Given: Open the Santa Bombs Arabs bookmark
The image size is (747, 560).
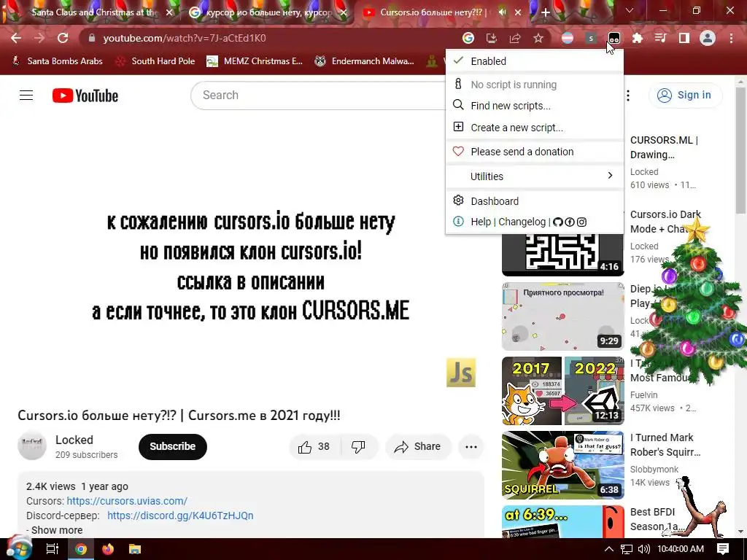Looking at the screenshot, I should coord(57,61).
